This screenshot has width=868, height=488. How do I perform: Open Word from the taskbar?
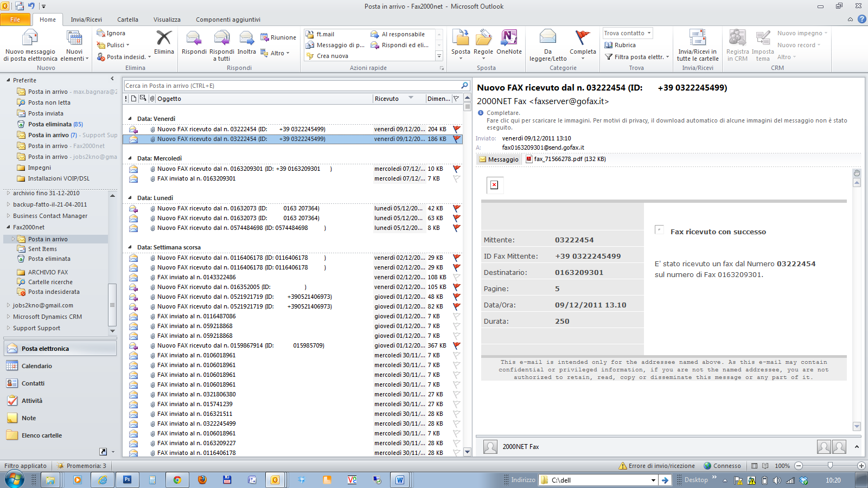tap(400, 480)
